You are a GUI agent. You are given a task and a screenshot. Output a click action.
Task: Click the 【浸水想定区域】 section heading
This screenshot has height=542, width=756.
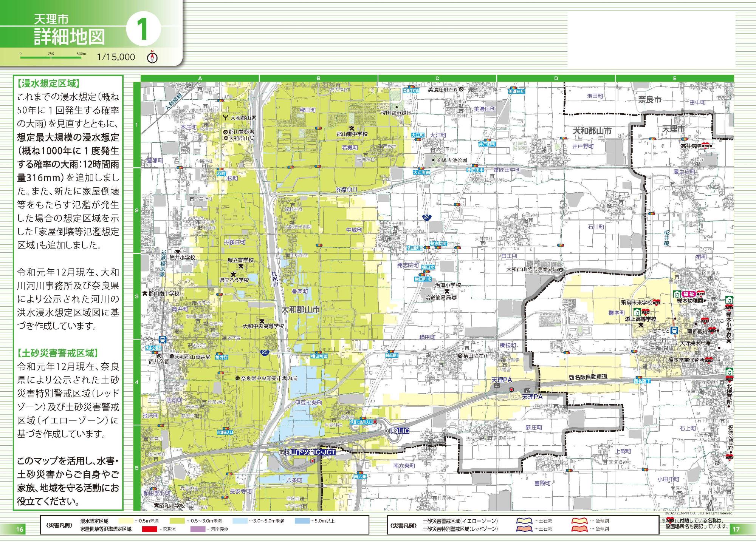pos(49,83)
